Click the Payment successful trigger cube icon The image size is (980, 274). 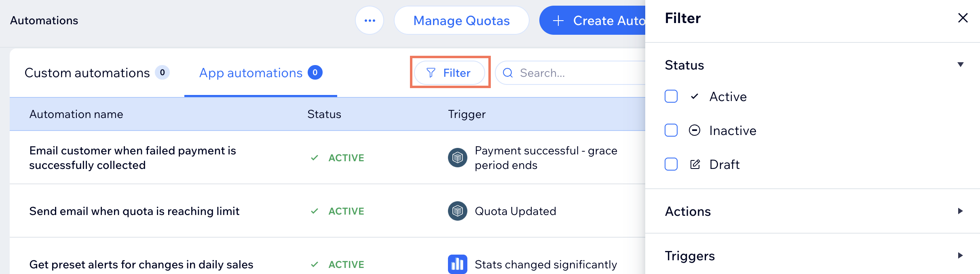[457, 158]
